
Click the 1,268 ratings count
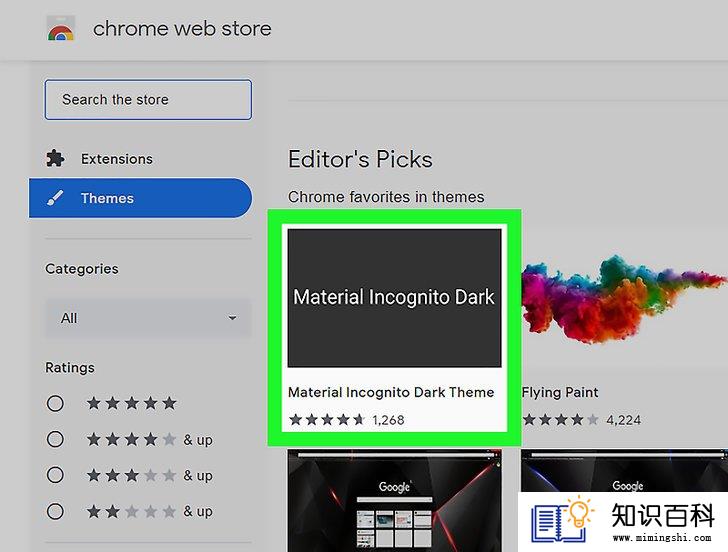pos(388,420)
